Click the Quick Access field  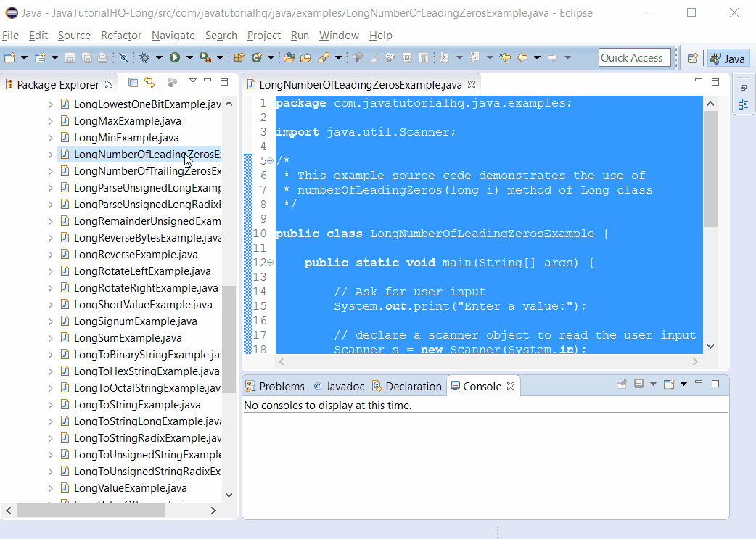pyautogui.click(x=635, y=58)
